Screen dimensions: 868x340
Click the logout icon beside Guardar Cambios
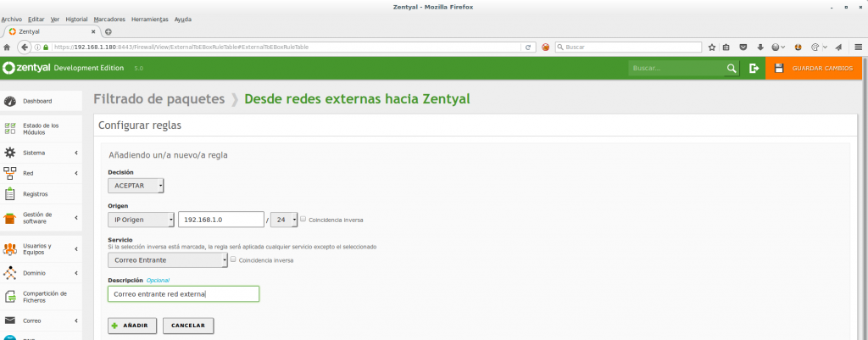coord(754,68)
